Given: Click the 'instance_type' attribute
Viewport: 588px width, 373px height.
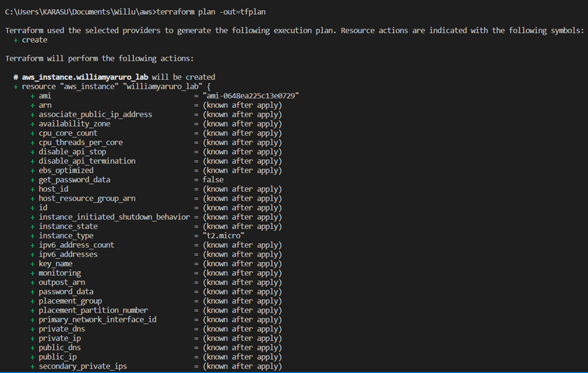Looking at the screenshot, I should pyautogui.click(x=66, y=235).
